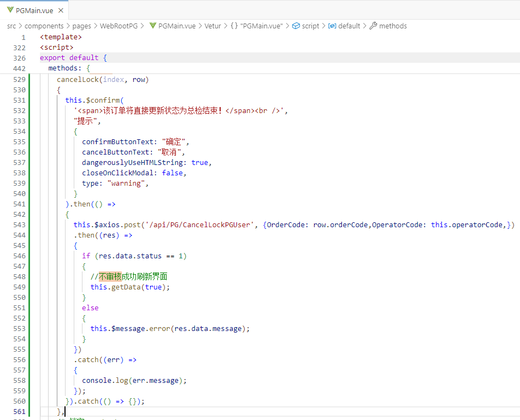The image size is (520, 420).
Task: Click PGMain.vue file in breadcrumb
Action: pyautogui.click(x=177, y=26)
